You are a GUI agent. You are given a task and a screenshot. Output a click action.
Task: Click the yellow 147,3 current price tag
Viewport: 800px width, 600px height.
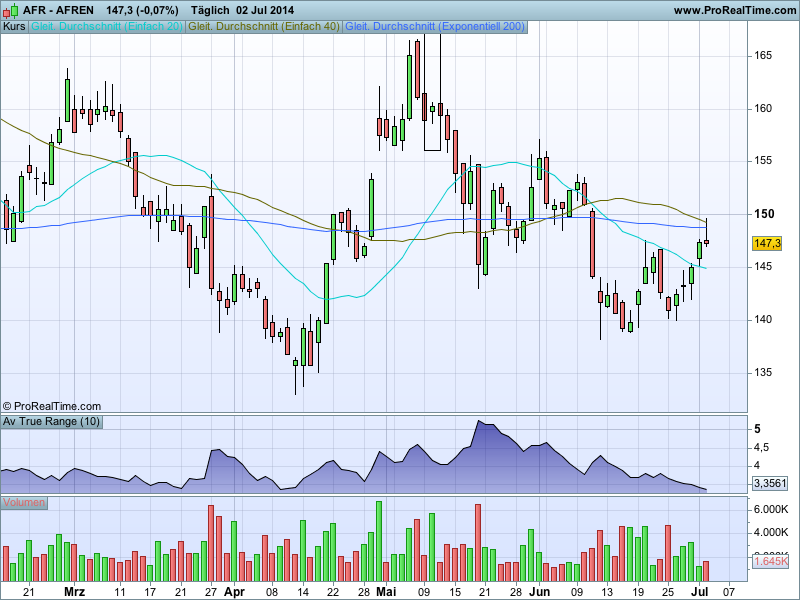(x=767, y=243)
